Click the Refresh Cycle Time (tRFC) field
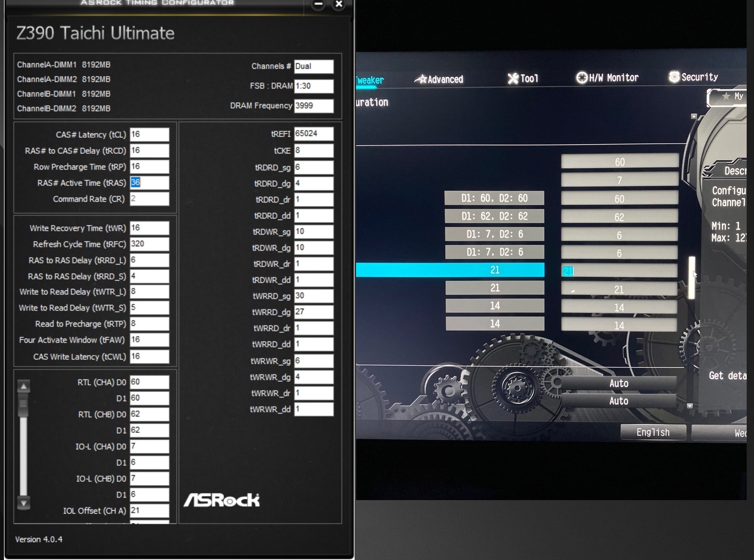This screenshot has height=560, width=754. [150, 244]
